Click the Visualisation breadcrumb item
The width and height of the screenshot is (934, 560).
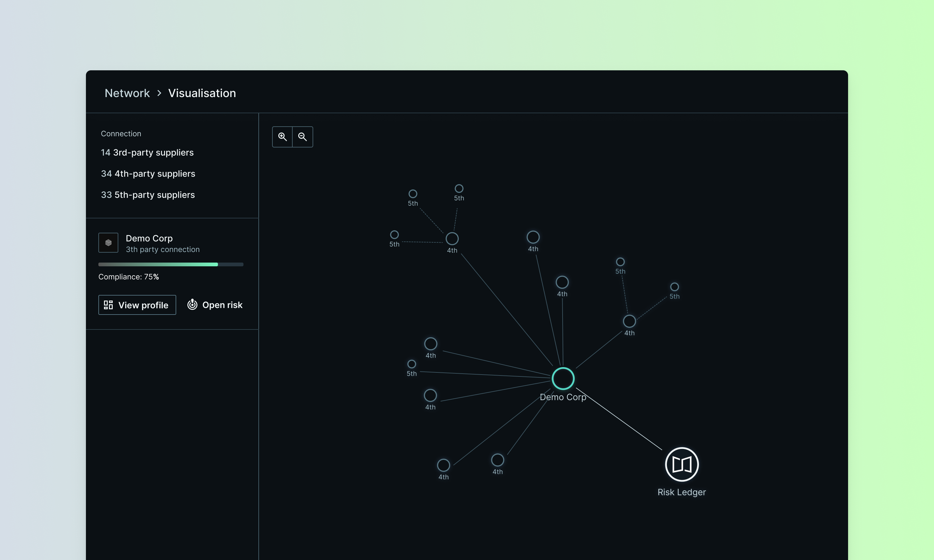point(202,93)
